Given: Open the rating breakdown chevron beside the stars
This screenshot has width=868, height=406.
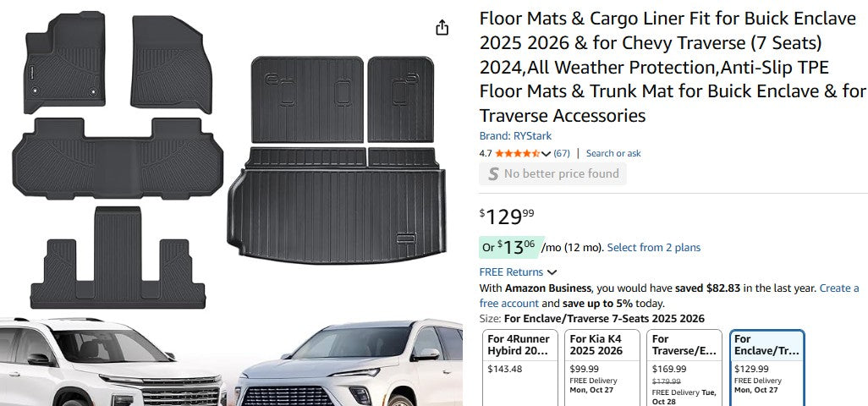Looking at the screenshot, I should [547, 154].
